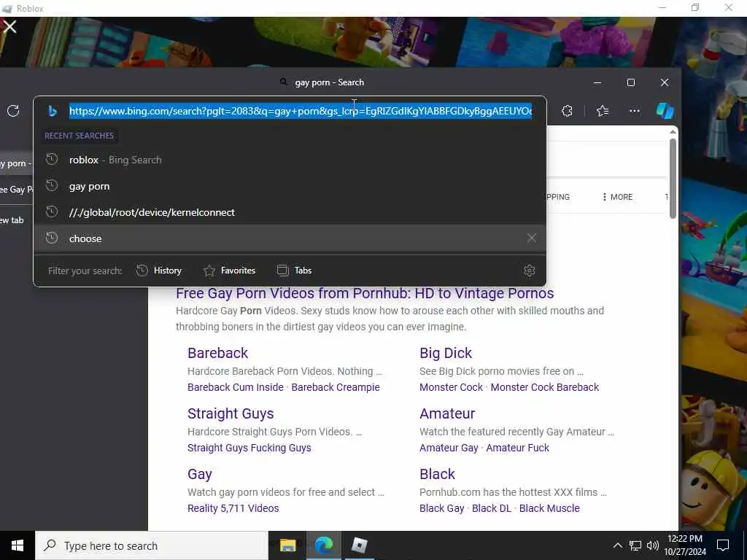Click the RECENT SEARCHES label
Image resolution: width=747 pixels, height=560 pixels.
(x=79, y=136)
